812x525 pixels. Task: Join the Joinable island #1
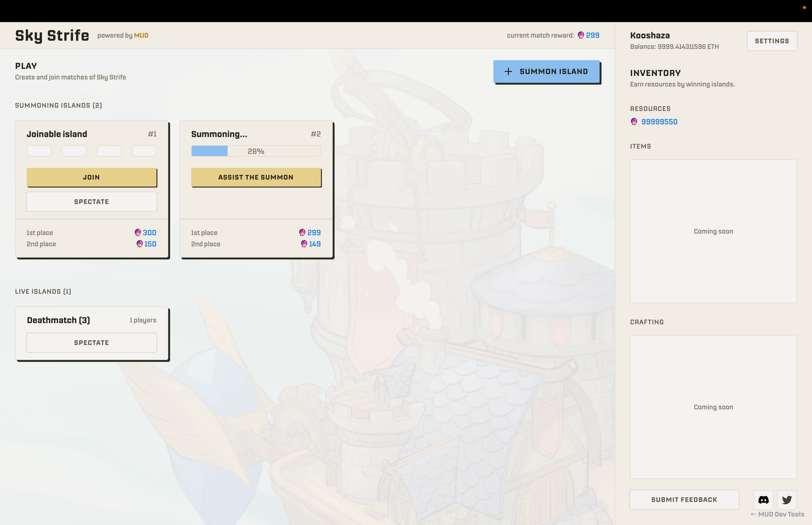(92, 177)
